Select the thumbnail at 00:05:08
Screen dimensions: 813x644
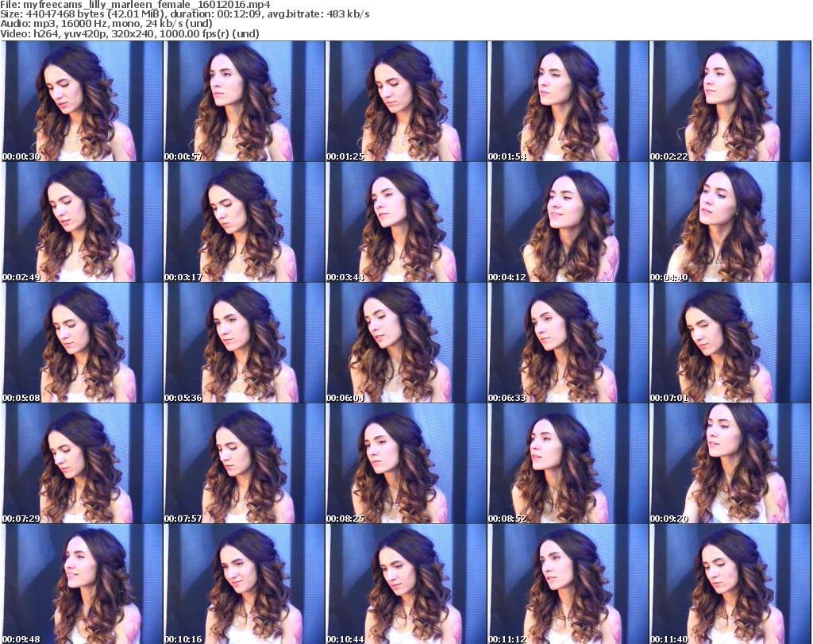point(82,343)
